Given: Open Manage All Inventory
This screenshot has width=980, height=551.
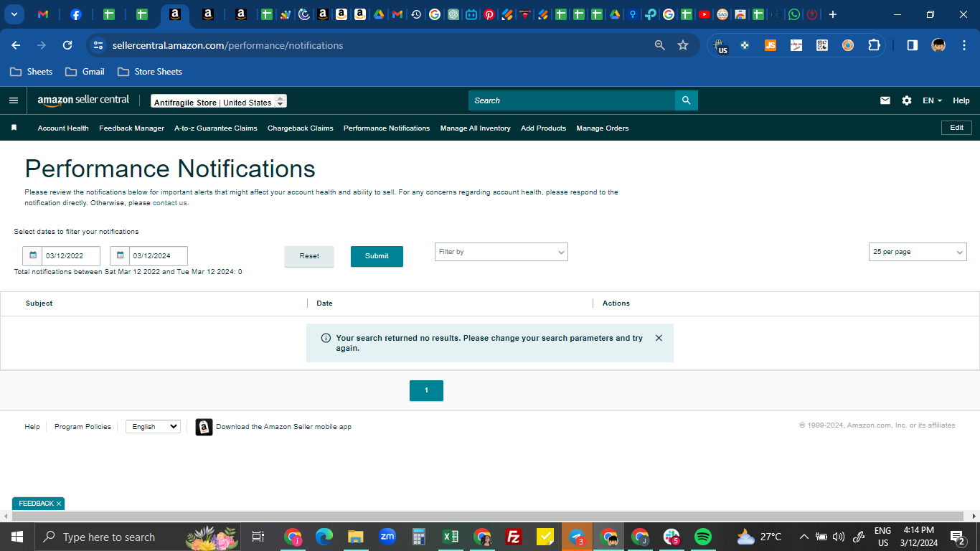Looking at the screenshot, I should (x=476, y=128).
